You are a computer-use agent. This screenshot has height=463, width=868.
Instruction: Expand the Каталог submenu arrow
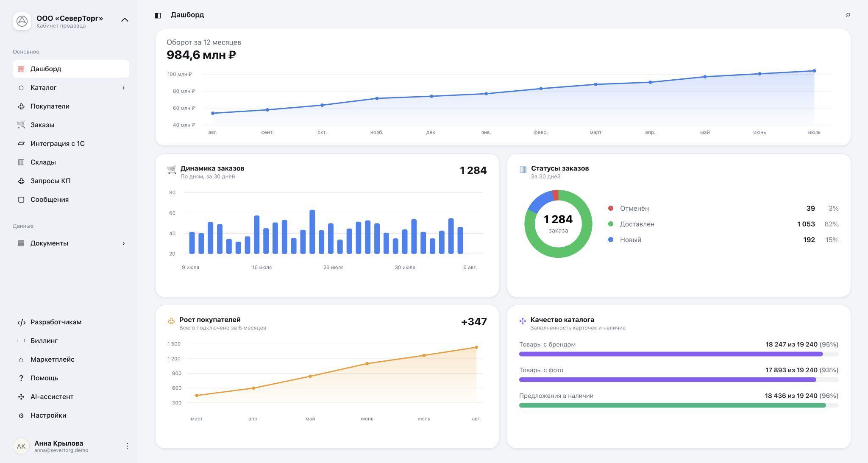[124, 88]
